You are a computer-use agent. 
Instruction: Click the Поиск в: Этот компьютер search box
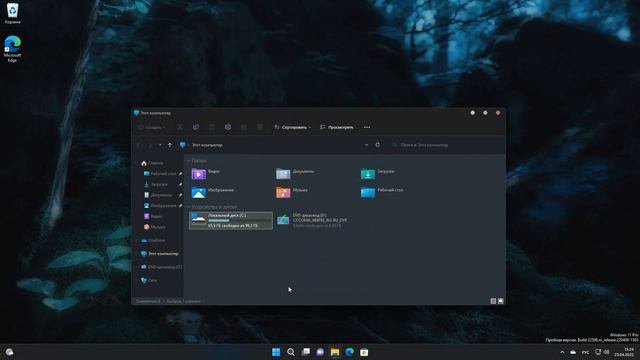(446, 145)
